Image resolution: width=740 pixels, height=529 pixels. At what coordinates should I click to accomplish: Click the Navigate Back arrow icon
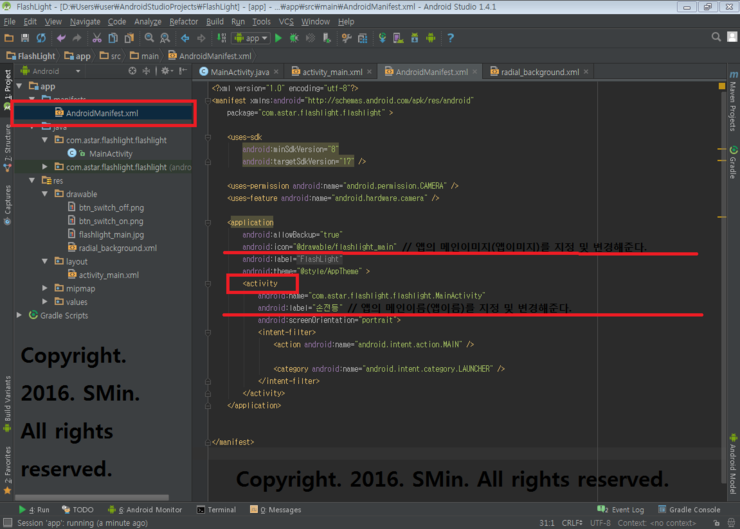click(x=185, y=38)
